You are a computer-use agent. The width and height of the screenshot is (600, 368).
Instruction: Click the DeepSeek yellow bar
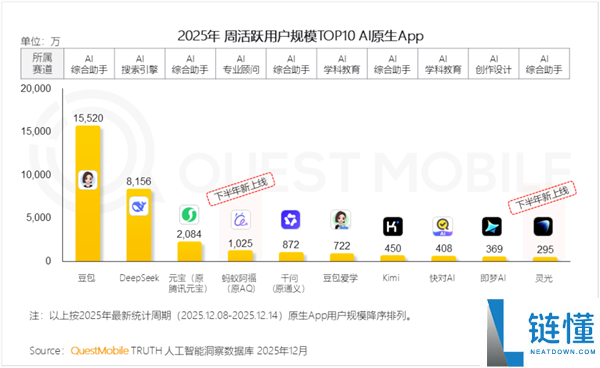139,225
